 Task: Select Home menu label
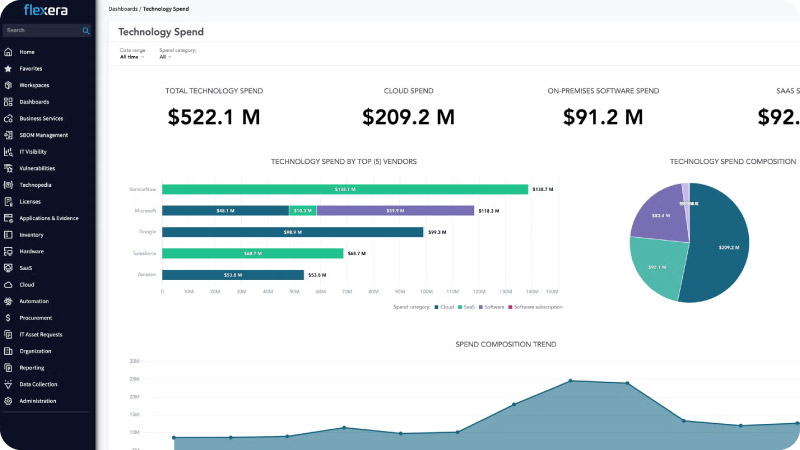tap(27, 52)
